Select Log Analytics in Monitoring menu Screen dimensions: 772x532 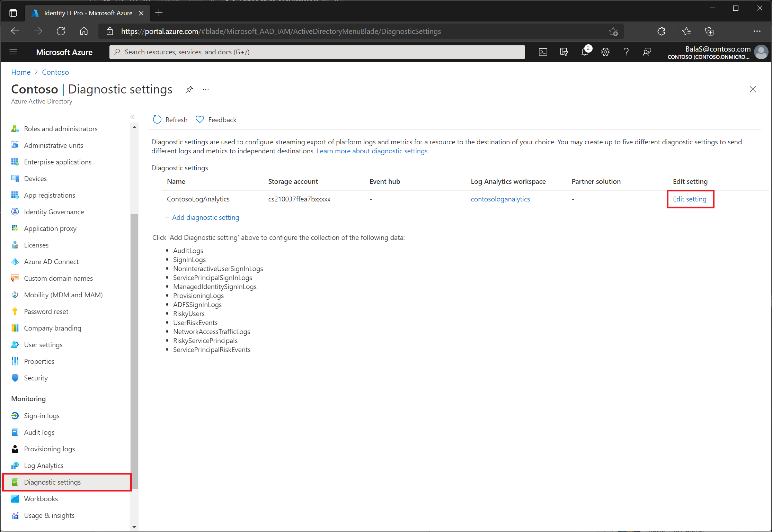coord(44,466)
